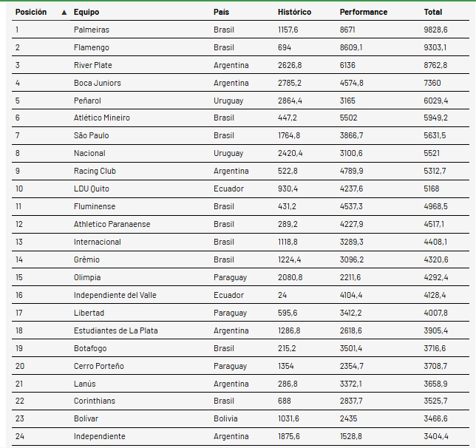The image size is (476, 448).
Task: Click Bolívar's total score 3466,6
Action: coord(435,419)
